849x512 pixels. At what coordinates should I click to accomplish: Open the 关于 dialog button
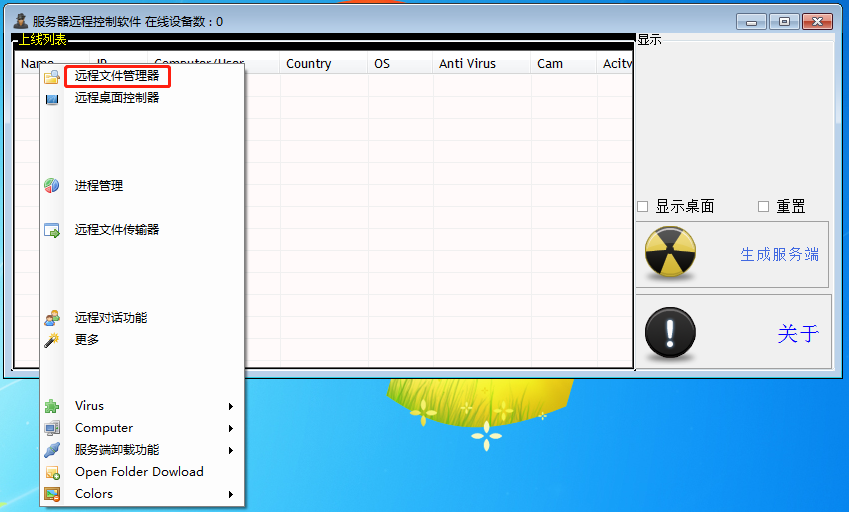pyautogui.click(x=733, y=333)
